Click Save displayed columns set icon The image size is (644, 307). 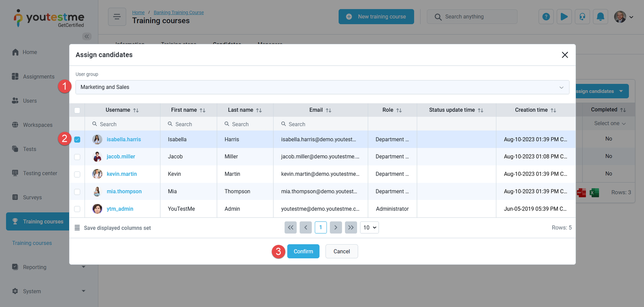coord(77,228)
